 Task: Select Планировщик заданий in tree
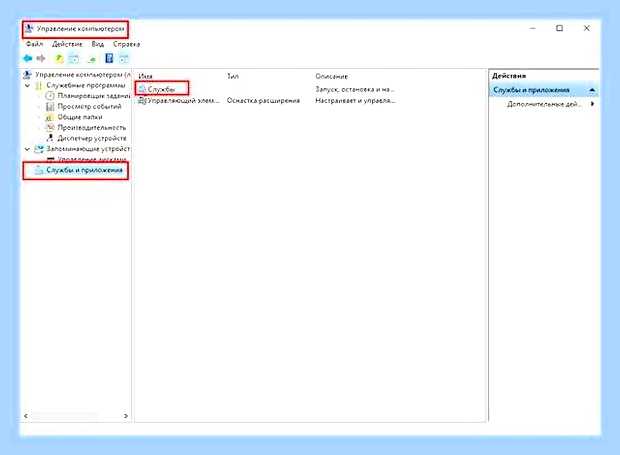click(x=94, y=96)
